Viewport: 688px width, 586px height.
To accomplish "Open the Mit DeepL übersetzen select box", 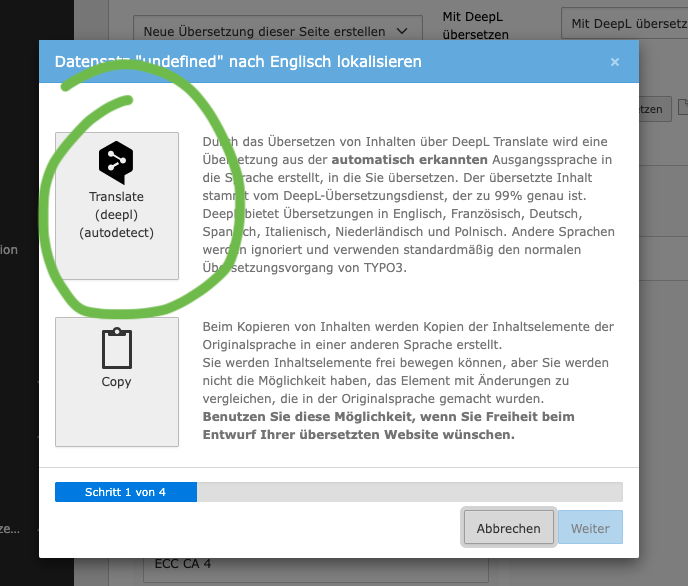I will point(625,23).
